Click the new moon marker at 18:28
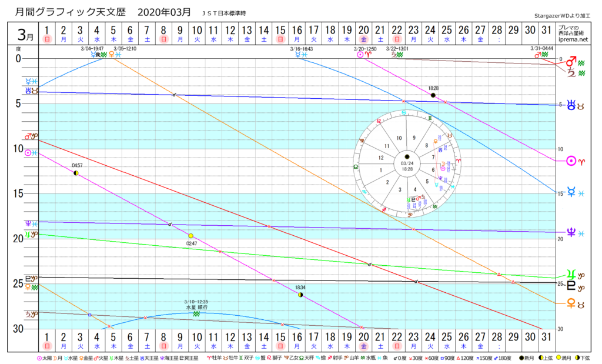Viewport: 602px width, 364px height. (x=433, y=95)
